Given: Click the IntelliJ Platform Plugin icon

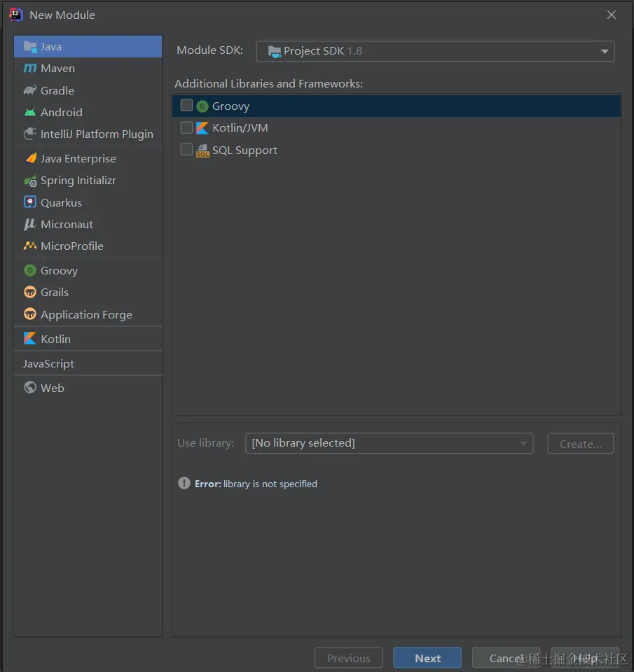Looking at the screenshot, I should [x=30, y=134].
